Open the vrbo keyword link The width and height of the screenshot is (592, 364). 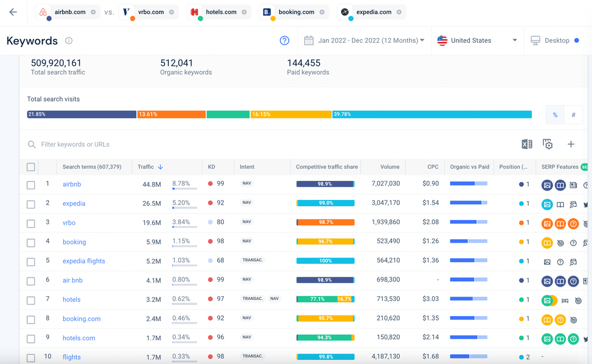pyautogui.click(x=69, y=222)
